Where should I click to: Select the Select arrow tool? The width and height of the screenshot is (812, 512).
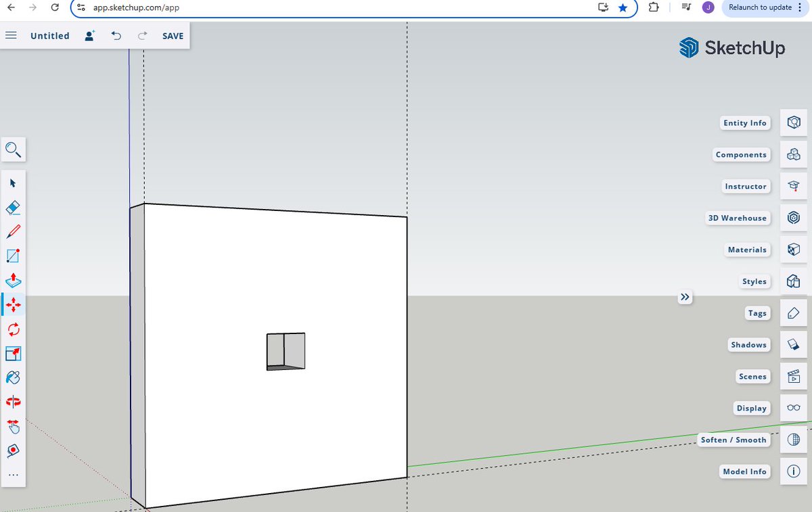[14, 183]
